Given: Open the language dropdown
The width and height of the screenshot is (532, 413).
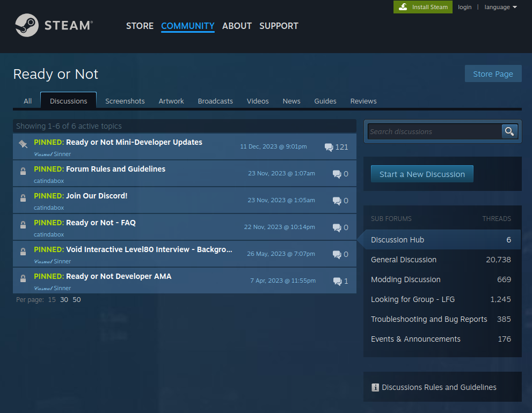Looking at the screenshot, I should click(500, 7).
